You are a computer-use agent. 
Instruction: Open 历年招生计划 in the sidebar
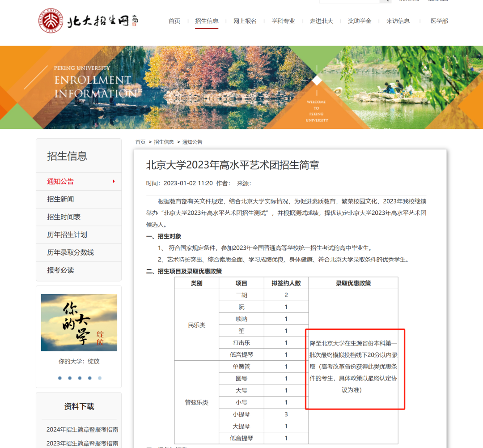(79, 235)
